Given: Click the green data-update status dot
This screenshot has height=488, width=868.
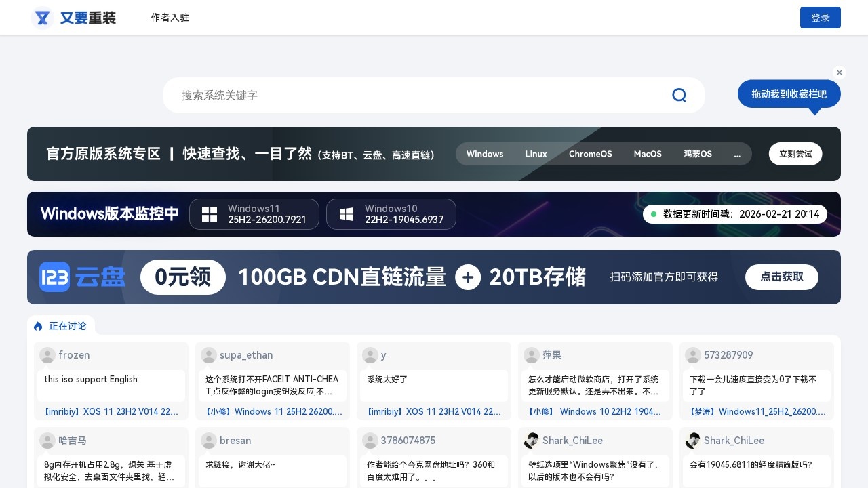Looking at the screenshot, I should (x=653, y=214).
